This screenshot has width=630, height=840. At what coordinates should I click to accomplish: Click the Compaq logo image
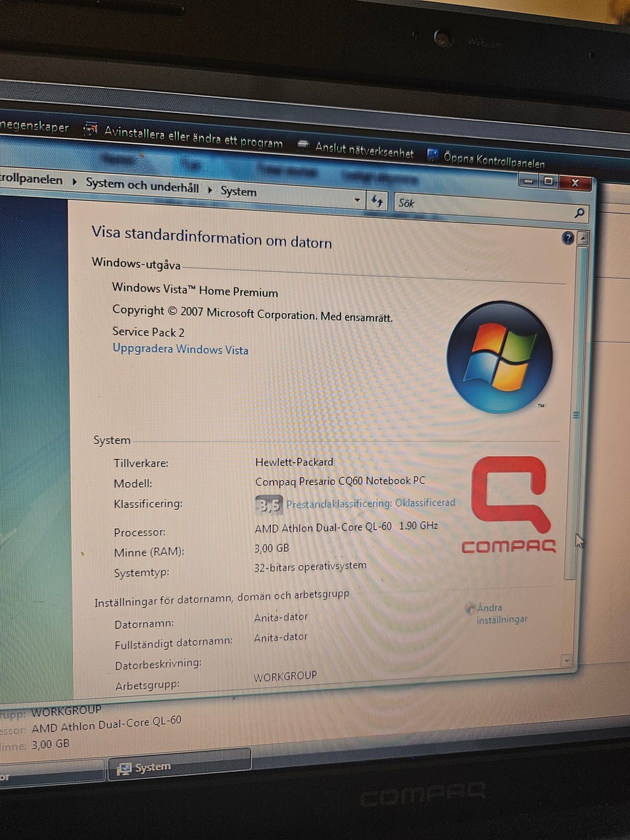[509, 505]
